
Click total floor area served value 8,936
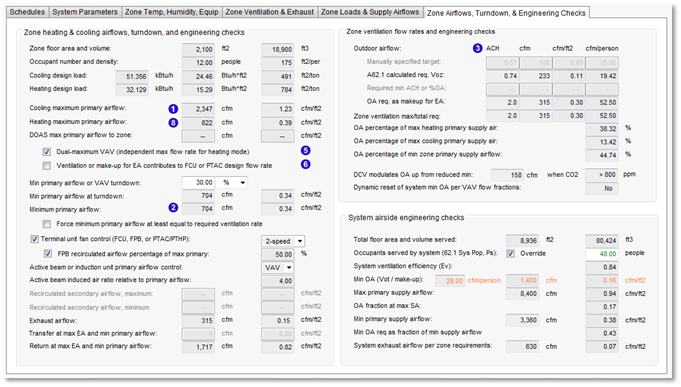pyautogui.click(x=522, y=241)
